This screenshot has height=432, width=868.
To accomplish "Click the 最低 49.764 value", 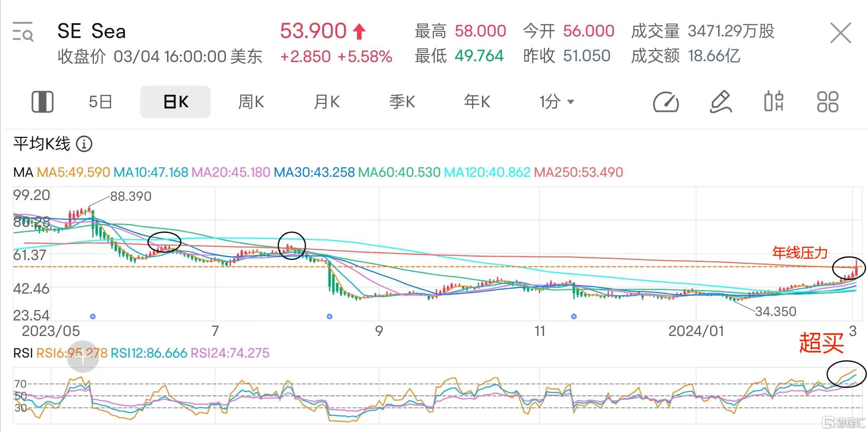I will click(479, 56).
